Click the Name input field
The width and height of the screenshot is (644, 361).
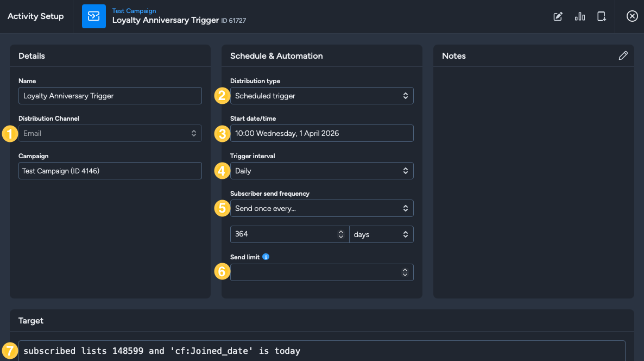point(110,96)
